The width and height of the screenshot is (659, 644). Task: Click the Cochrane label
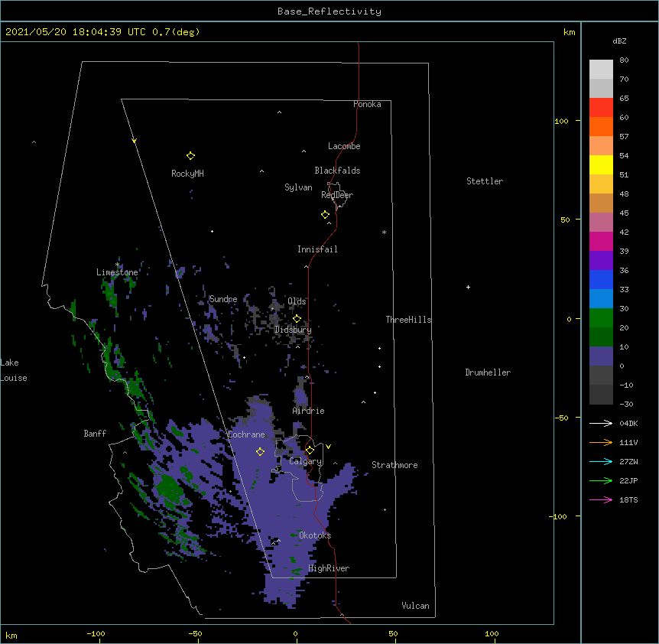point(246,434)
